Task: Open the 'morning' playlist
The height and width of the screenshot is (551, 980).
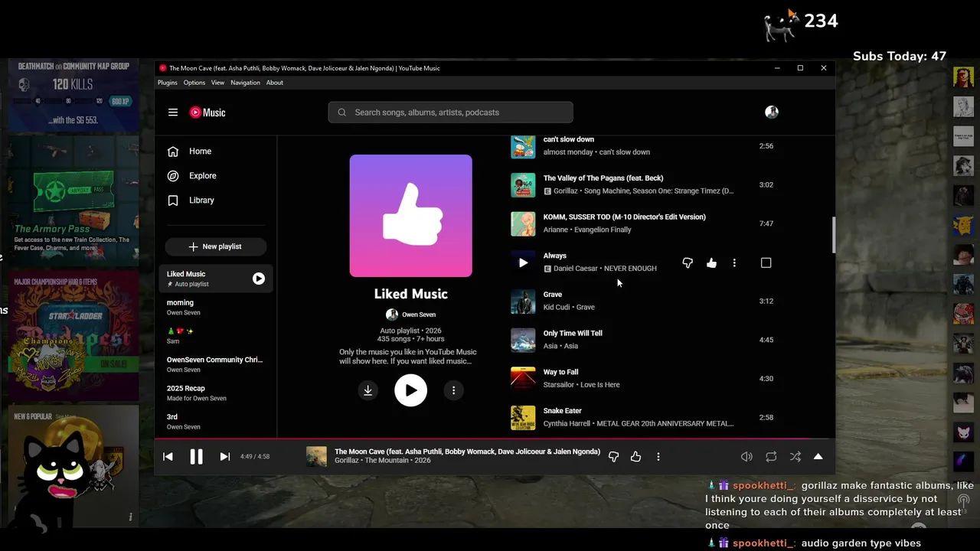Action: (x=216, y=308)
